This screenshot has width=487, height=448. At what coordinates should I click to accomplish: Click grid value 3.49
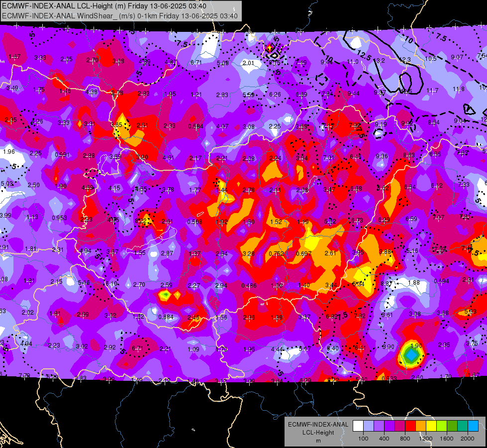tap(12, 88)
